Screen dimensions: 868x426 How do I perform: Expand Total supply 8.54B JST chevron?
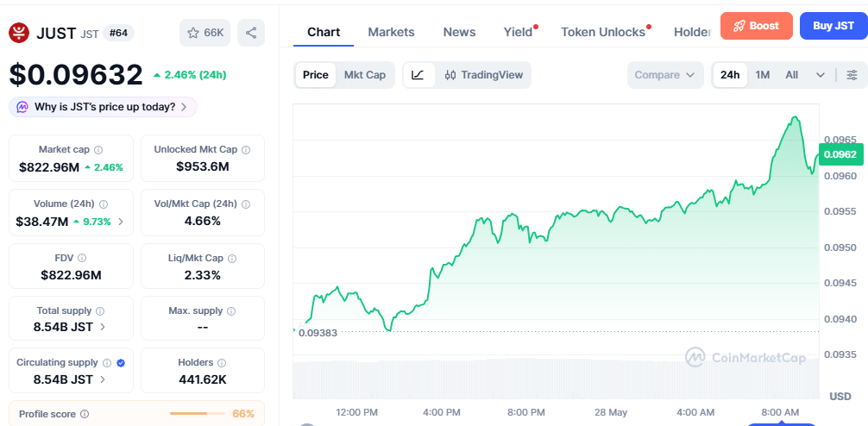(103, 327)
